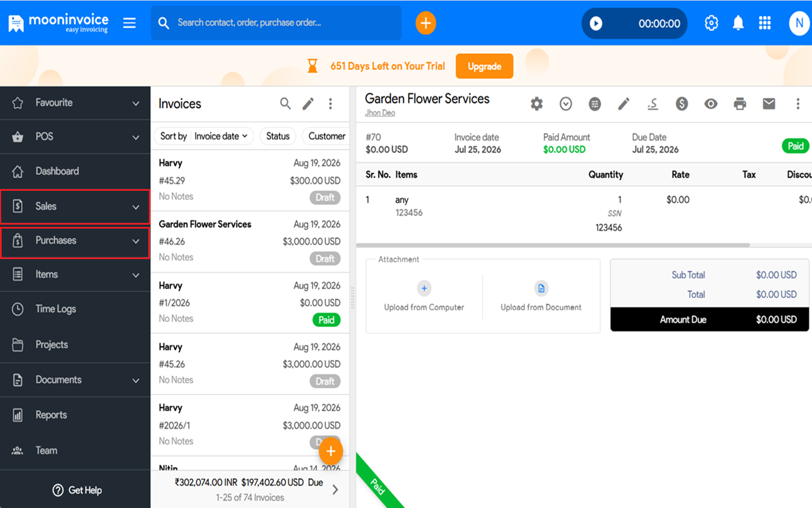Click the Rate column header

tap(680, 175)
